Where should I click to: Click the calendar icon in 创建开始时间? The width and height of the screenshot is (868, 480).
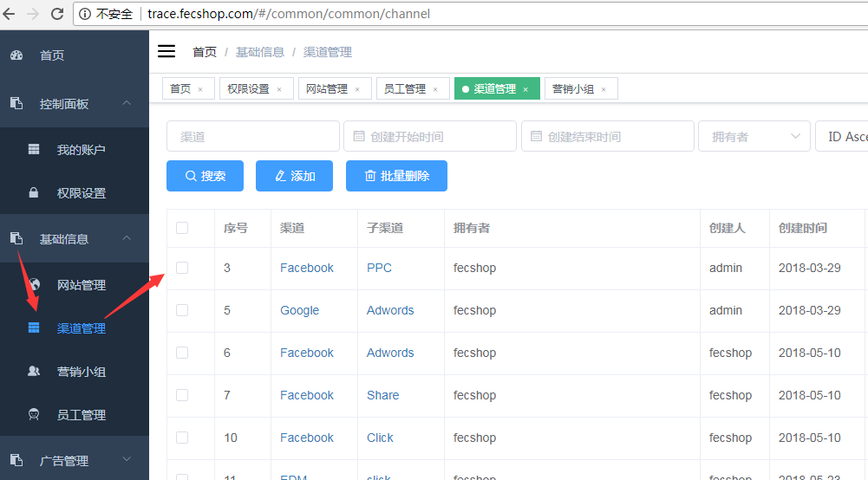click(x=359, y=136)
